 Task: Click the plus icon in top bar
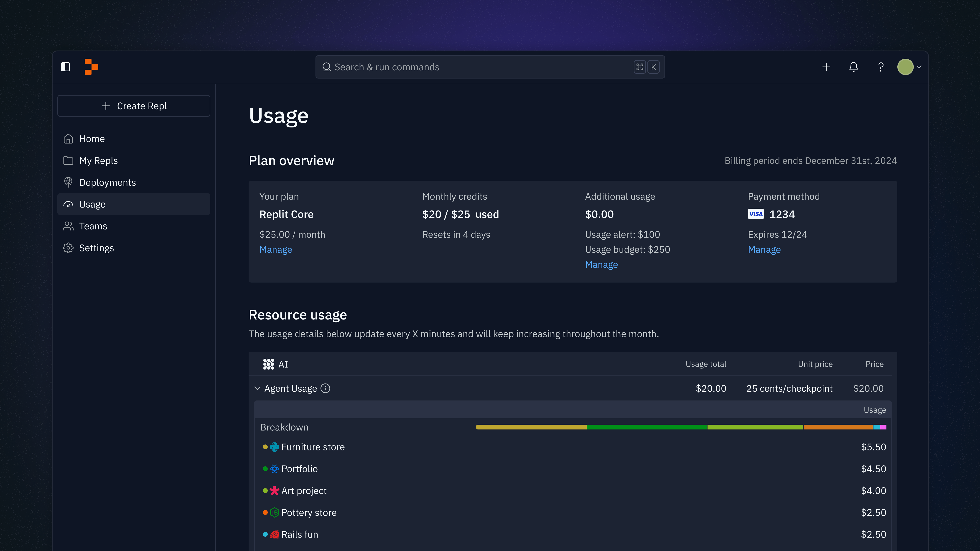click(826, 67)
